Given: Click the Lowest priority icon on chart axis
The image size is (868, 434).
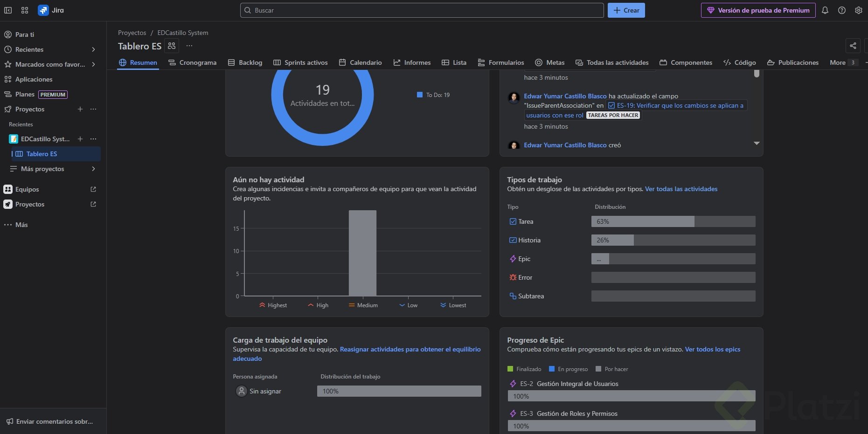Looking at the screenshot, I should click(443, 305).
